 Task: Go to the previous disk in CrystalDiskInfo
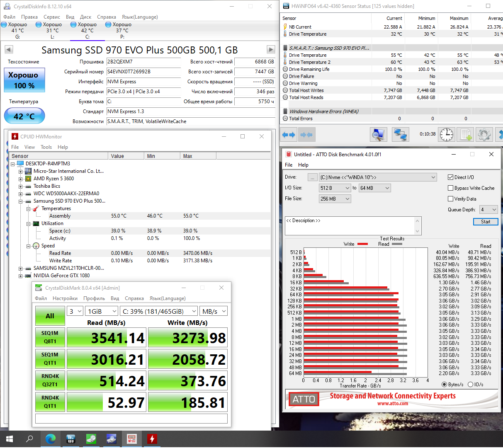[9, 50]
